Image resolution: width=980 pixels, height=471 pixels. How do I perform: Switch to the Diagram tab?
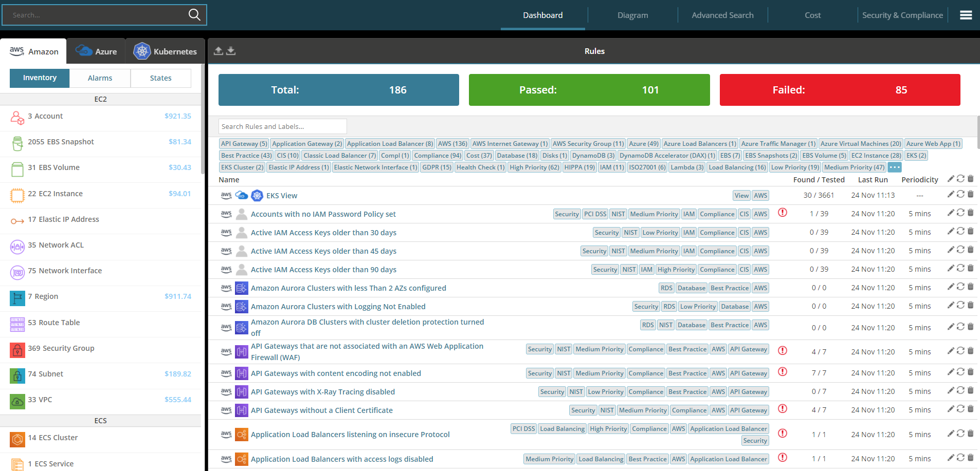click(632, 15)
